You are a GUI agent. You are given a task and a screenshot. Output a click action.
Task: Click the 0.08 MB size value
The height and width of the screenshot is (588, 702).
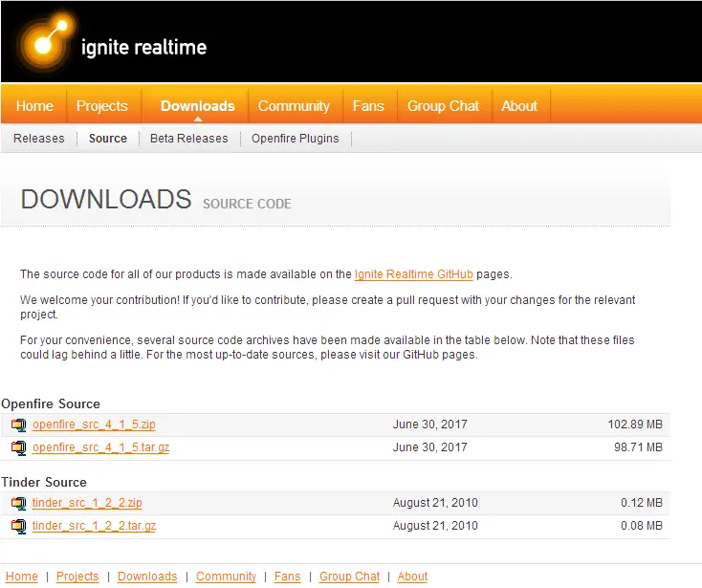pos(642,526)
